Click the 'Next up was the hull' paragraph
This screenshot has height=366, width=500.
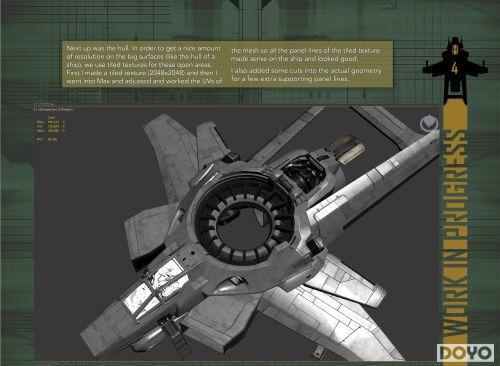pyautogui.click(x=144, y=65)
